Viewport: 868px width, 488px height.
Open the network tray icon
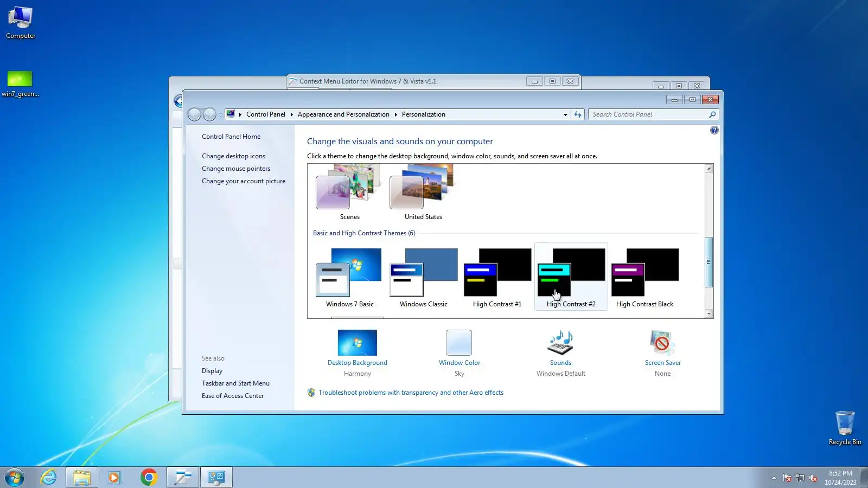(x=800, y=478)
